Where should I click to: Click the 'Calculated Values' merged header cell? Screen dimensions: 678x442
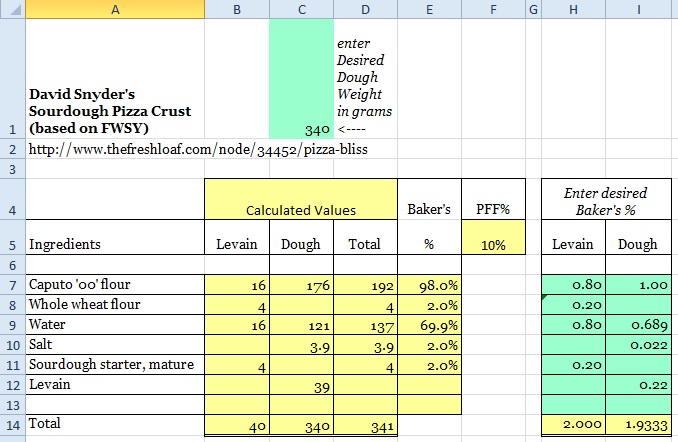coord(301,211)
